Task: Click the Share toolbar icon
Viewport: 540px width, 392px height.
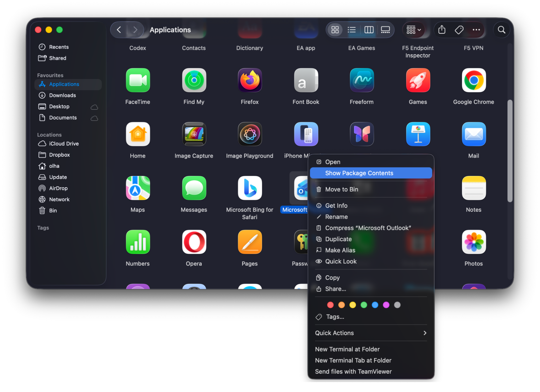Action: [442, 30]
